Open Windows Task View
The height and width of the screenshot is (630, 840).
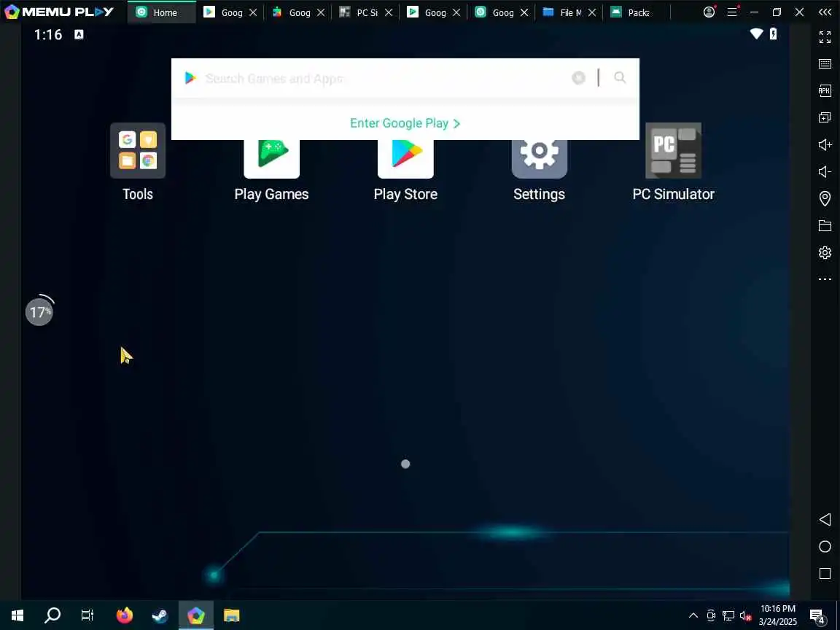click(87, 615)
